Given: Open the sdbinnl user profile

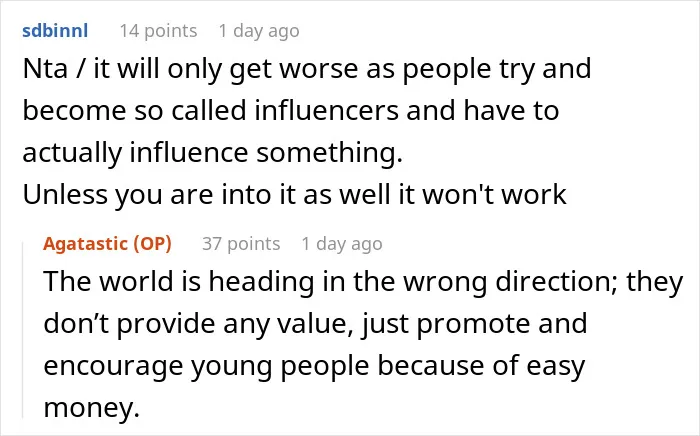Looking at the screenshot, I should click(x=55, y=31).
